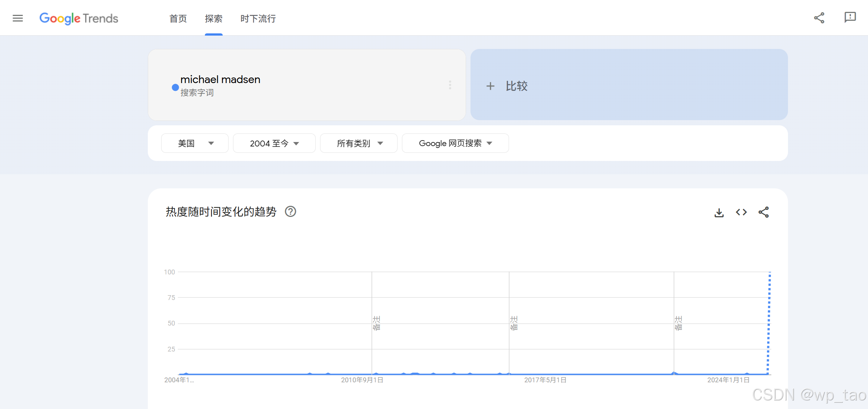Click the share icon in top header
The image size is (868, 409).
pos(819,18)
